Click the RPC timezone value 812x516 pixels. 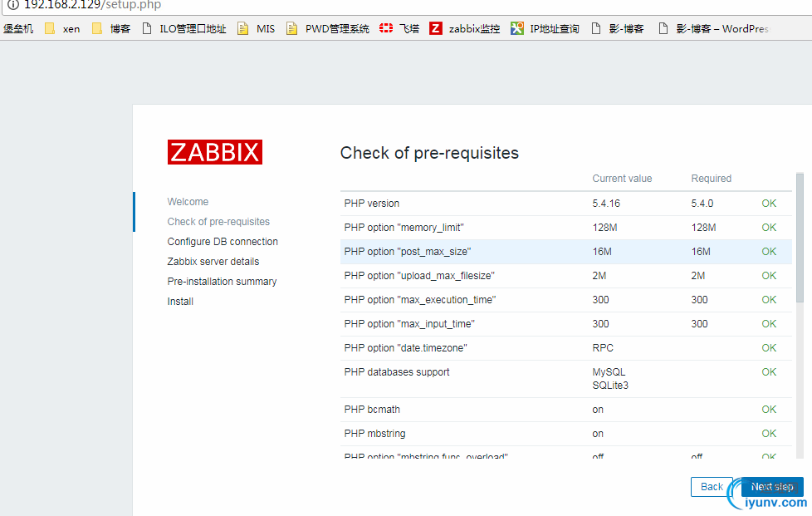[603, 347]
